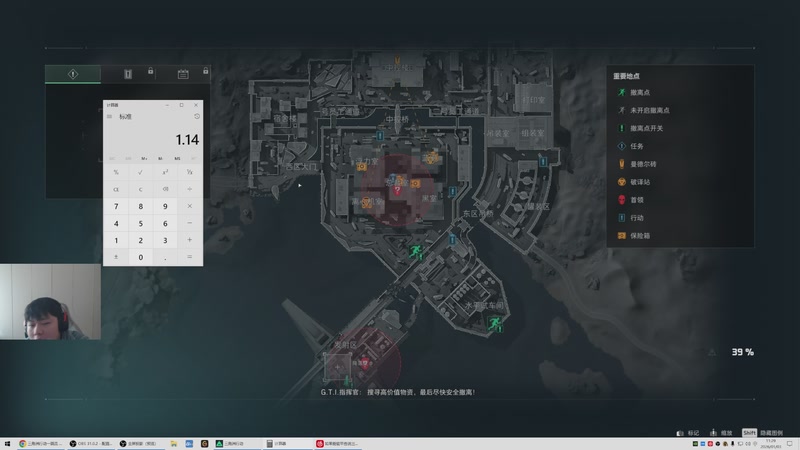Click the 1/x reciprocal key
This screenshot has height=450, width=800.
pyautogui.click(x=189, y=172)
